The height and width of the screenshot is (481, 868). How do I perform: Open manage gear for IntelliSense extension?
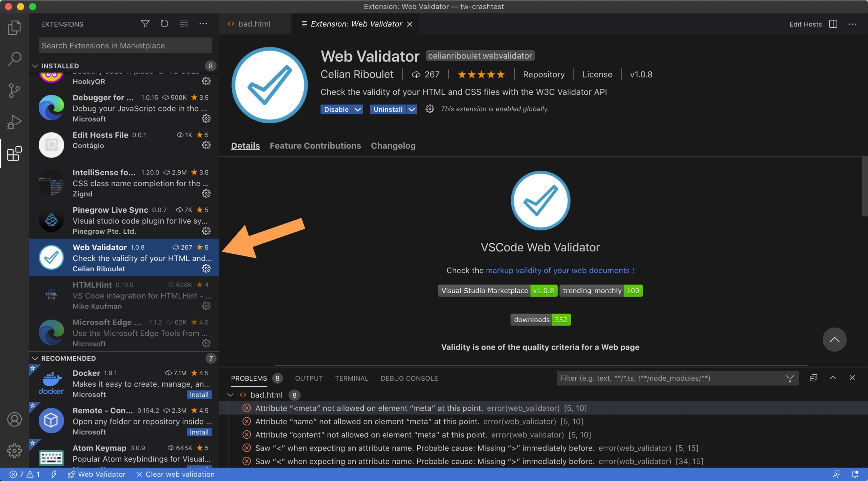click(206, 193)
